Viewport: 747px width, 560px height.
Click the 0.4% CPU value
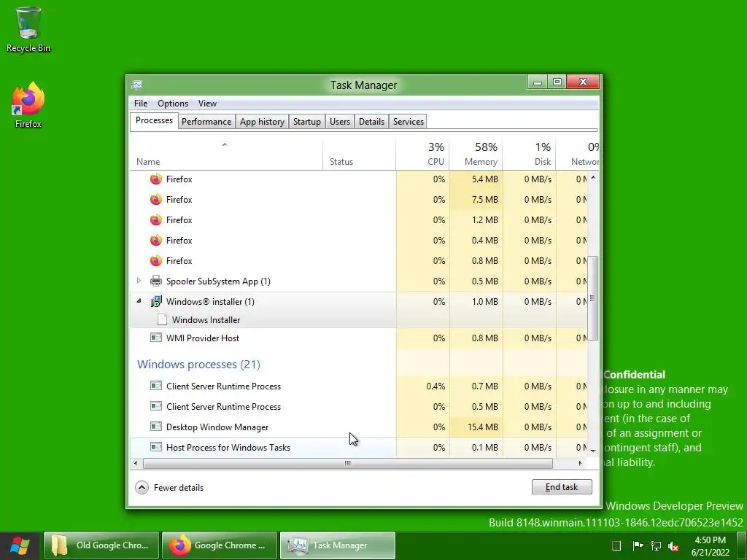pyautogui.click(x=436, y=386)
